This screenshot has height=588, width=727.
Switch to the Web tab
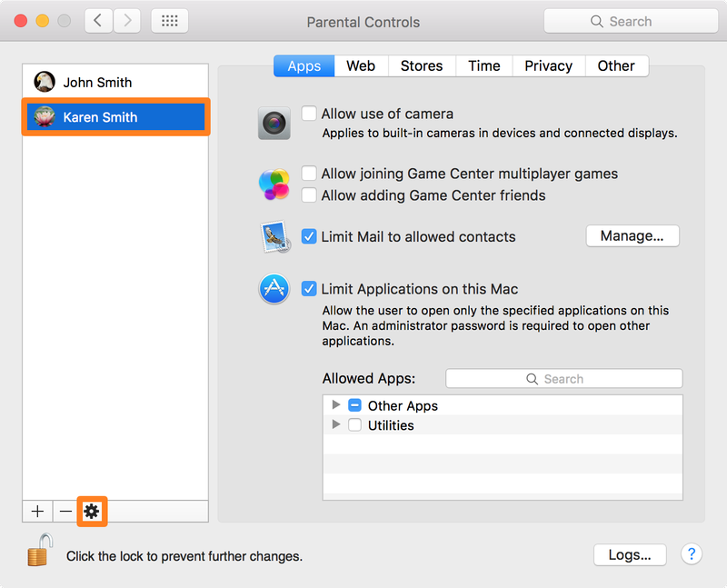pyautogui.click(x=361, y=65)
